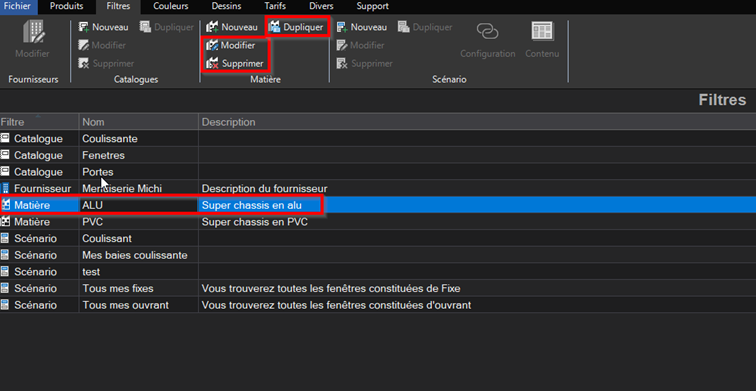Sort by the Nom column header
The width and height of the screenshot is (756, 391).
pos(138,122)
